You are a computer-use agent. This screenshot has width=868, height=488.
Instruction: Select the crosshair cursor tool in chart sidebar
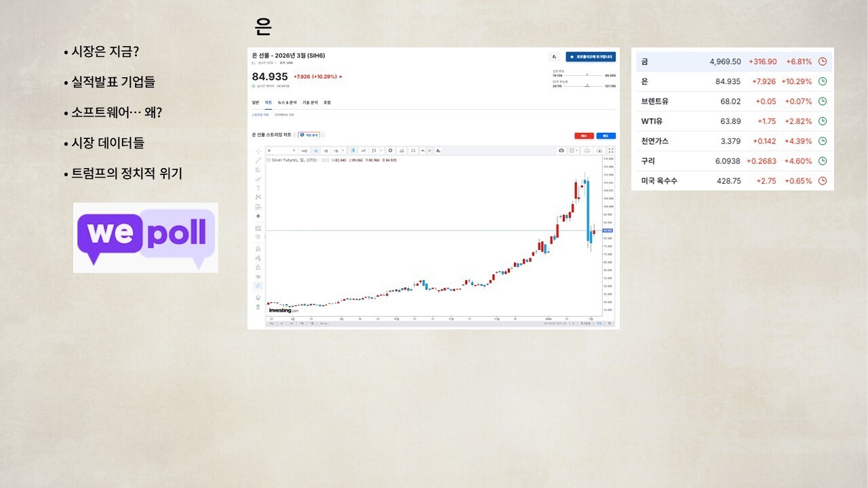pos(258,151)
